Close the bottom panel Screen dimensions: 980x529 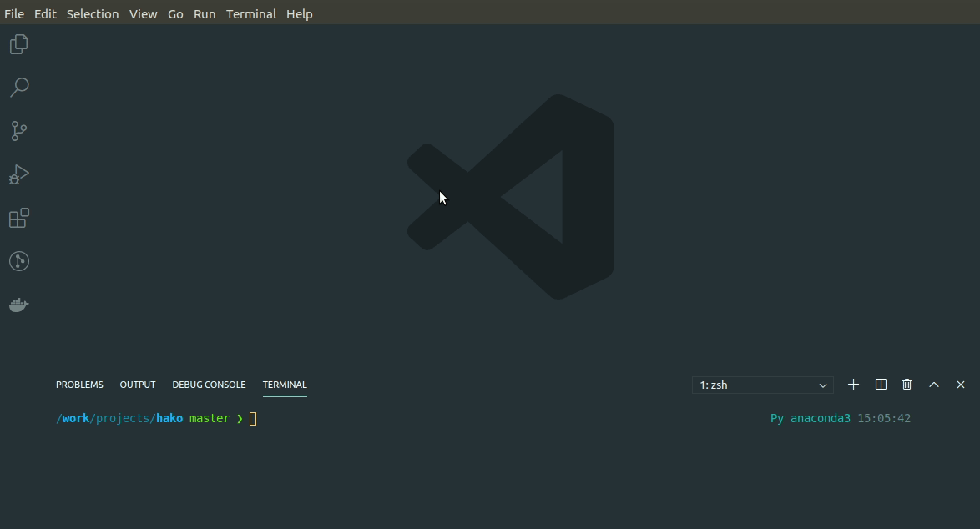[x=961, y=385]
